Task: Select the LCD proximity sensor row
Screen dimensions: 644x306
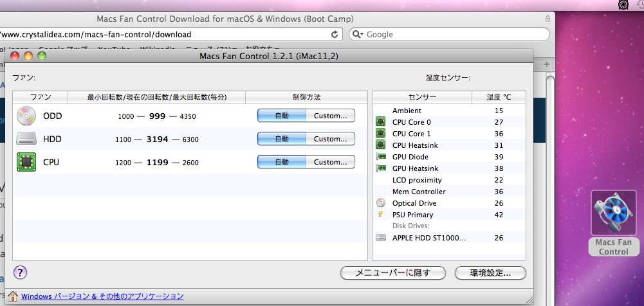Action: click(x=449, y=179)
